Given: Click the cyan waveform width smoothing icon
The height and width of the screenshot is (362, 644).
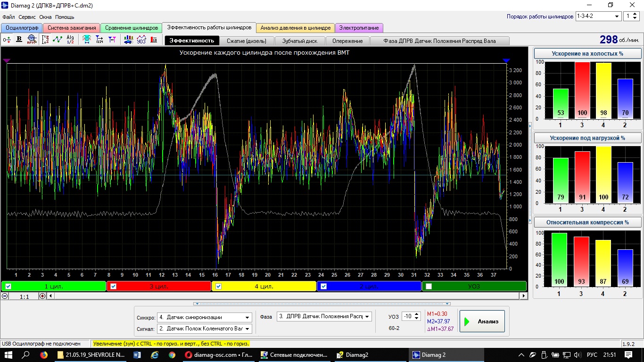Looking at the screenshot, I should point(87,40).
